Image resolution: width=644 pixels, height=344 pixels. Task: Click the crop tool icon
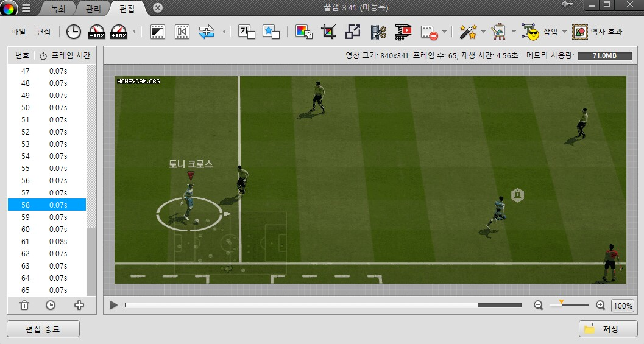tap(328, 32)
